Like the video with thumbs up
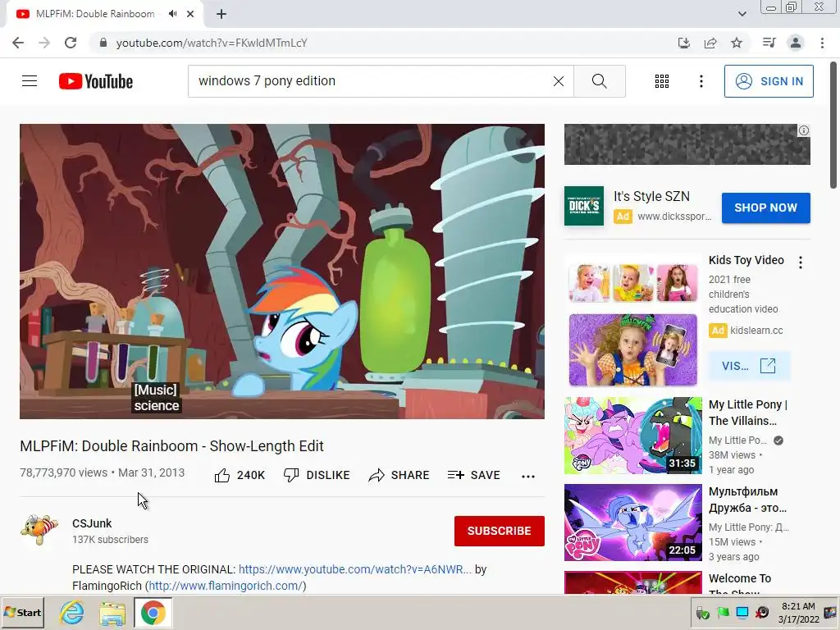Viewport: 840px width, 630px height. coord(240,475)
